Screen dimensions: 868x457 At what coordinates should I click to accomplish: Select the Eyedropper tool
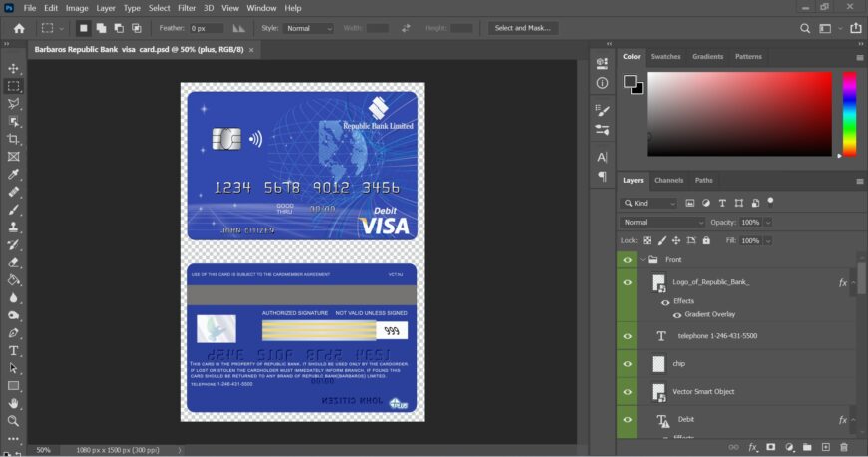click(x=13, y=175)
